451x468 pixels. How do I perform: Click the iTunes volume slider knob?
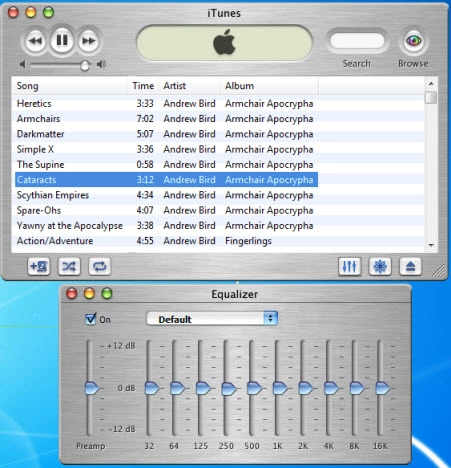85,65
